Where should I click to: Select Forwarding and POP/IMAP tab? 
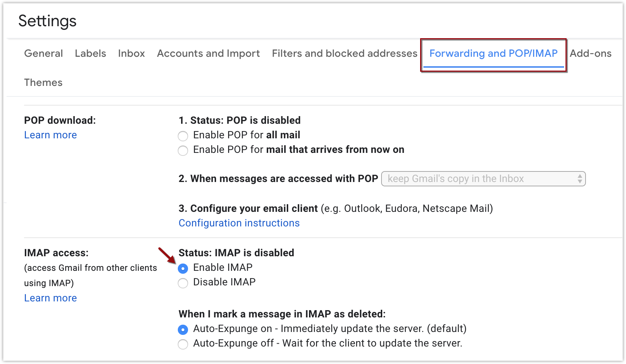pyautogui.click(x=493, y=54)
